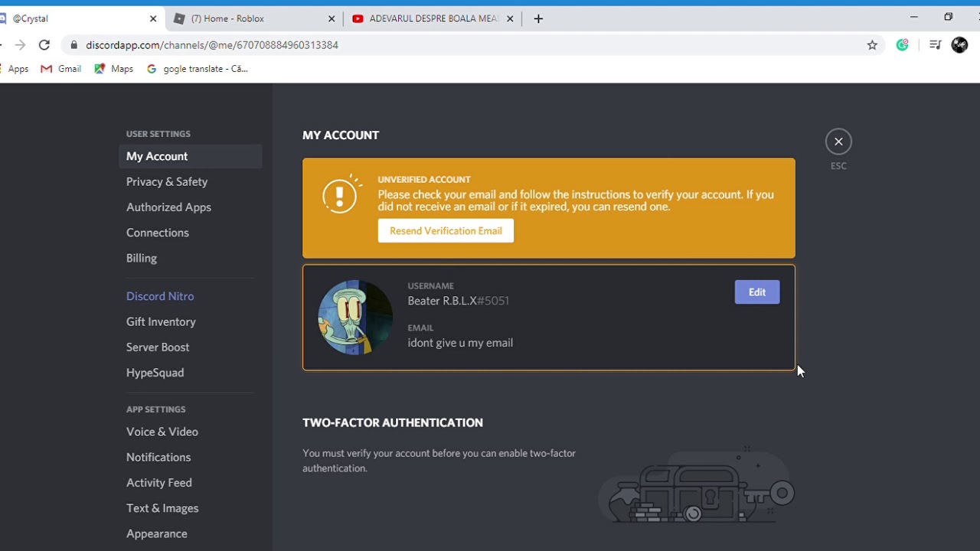The image size is (980, 551).
Task: Click the green Grammarly extension icon
Action: pyautogui.click(x=903, y=45)
